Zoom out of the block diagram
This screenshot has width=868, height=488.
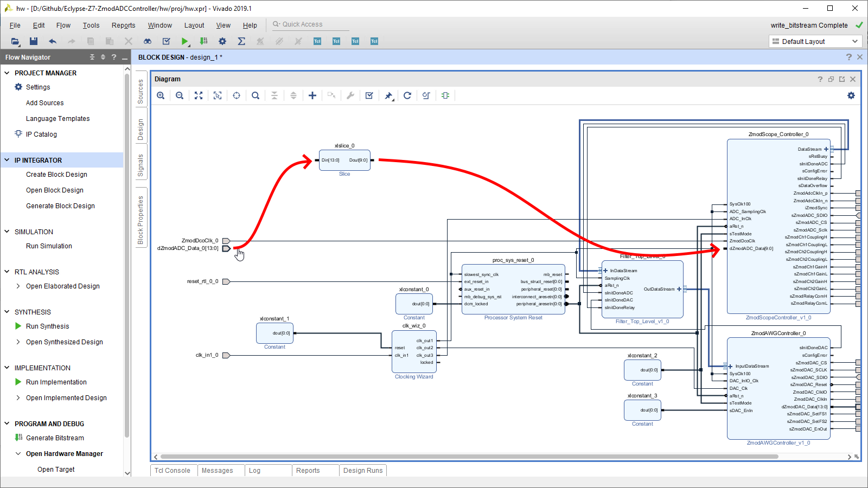(180, 95)
